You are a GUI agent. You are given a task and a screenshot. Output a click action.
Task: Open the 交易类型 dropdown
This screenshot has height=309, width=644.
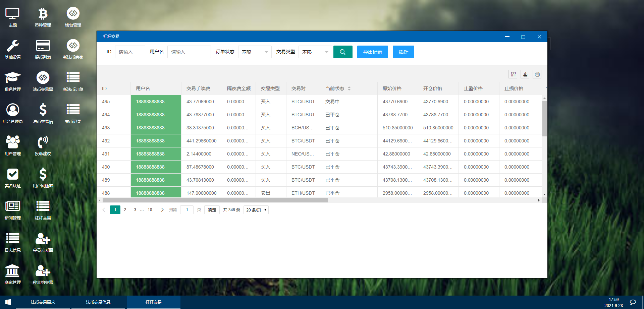point(315,52)
